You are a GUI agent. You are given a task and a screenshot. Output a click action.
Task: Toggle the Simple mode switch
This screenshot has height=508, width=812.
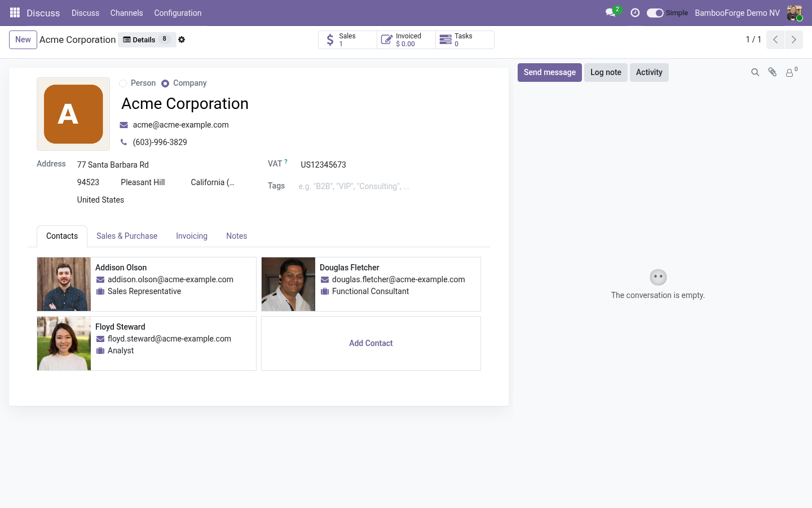tap(655, 12)
